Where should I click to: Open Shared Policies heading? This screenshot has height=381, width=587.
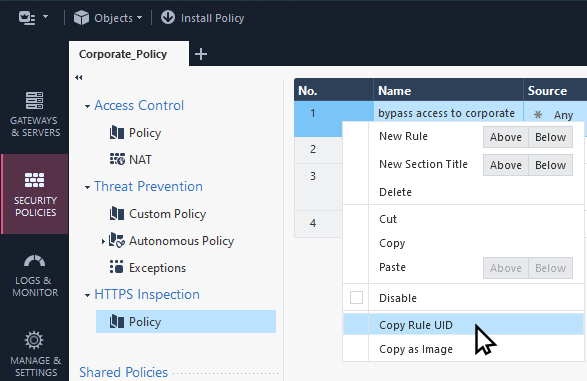click(x=124, y=372)
